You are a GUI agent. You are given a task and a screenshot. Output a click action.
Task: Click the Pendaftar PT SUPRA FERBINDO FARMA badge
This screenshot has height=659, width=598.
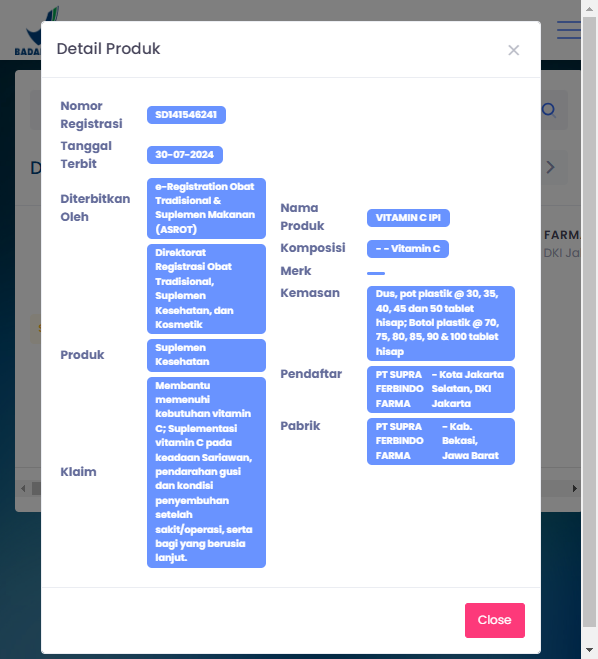click(441, 389)
